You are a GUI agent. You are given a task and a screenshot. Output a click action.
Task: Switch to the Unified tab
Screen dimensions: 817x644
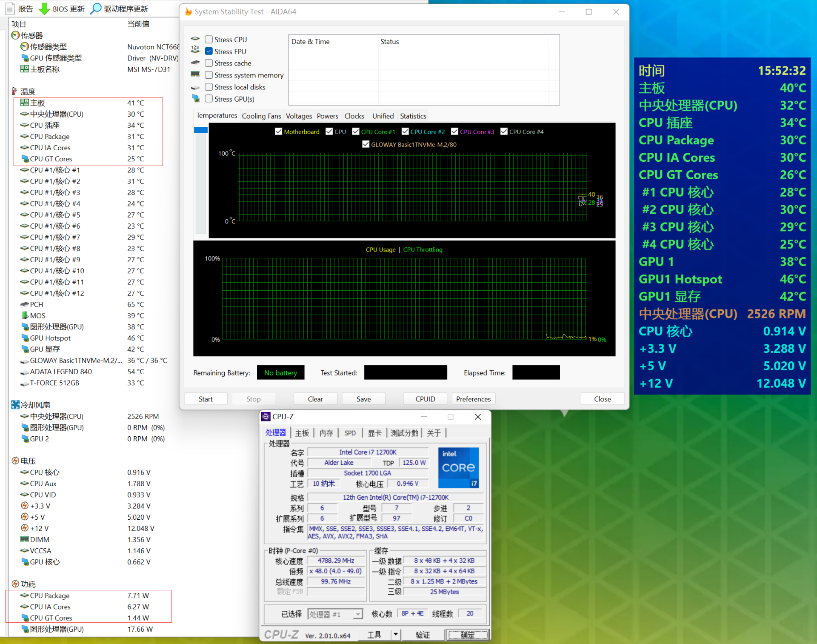coord(383,116)
